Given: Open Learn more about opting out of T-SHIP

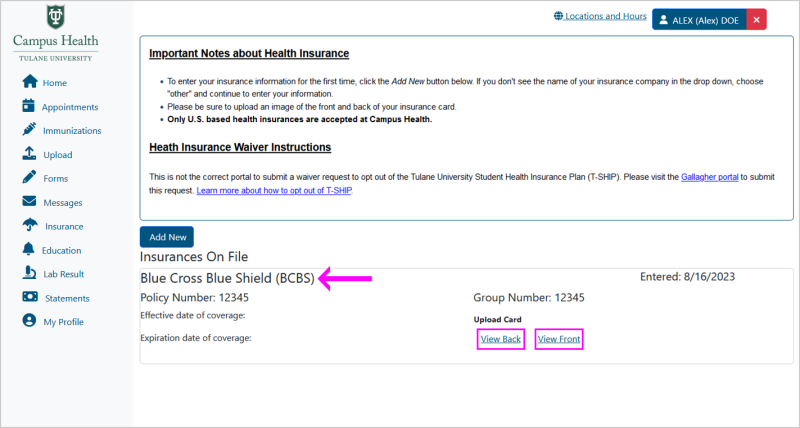Looking at the screenshot, I should pyautogui.click(x=274, y=190).
